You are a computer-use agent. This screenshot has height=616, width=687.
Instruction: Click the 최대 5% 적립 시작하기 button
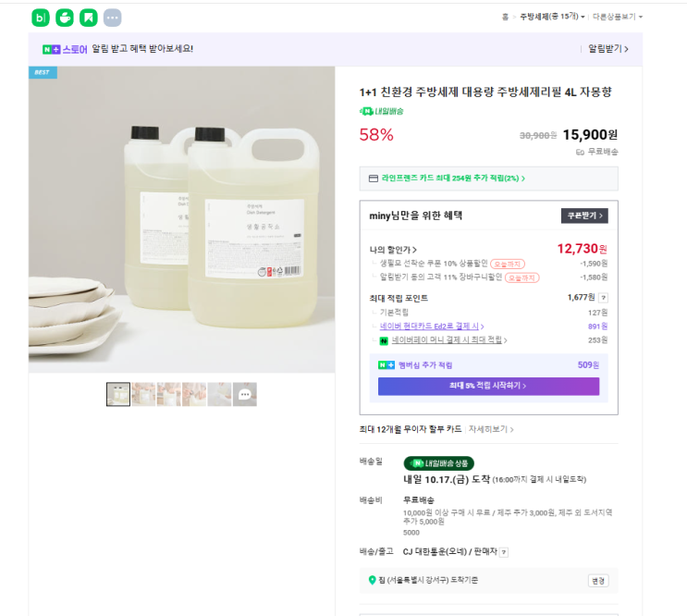pos(488,386)
